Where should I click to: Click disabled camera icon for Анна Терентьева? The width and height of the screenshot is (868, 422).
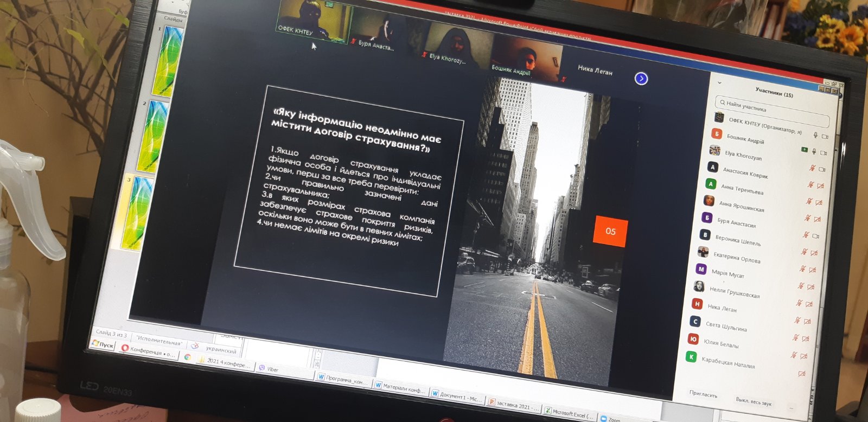click(820, 186)
